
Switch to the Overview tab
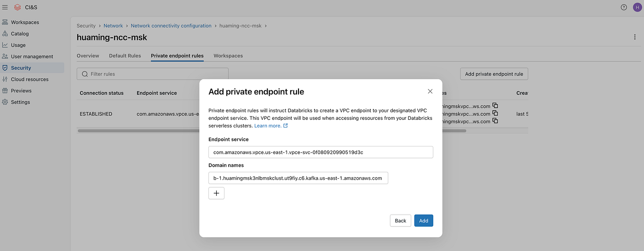pyautogui.click(x=88, y=56)
